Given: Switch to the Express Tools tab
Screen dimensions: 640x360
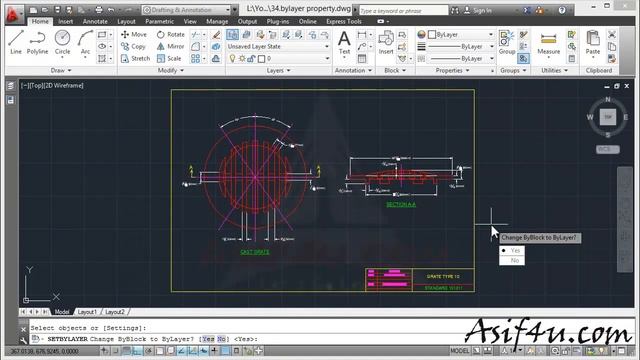Looking at the screenshot, I should (344, 21).
